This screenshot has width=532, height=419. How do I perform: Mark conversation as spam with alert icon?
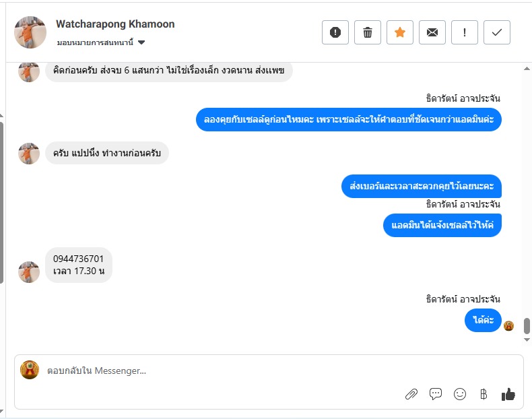(x=335, y=32)
